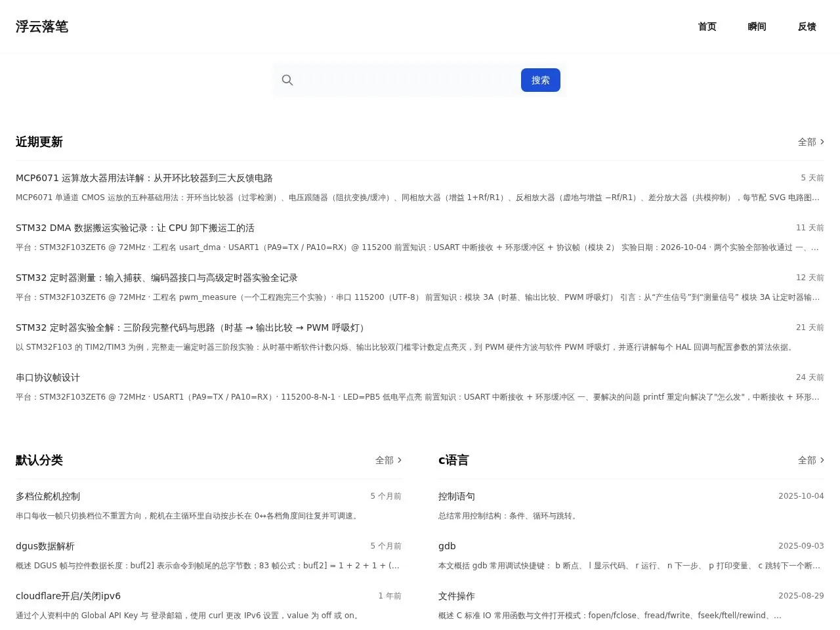Viewport: 840px width, 630px height.
Task: Open the gdb post
Action: (x=447, y=546)
